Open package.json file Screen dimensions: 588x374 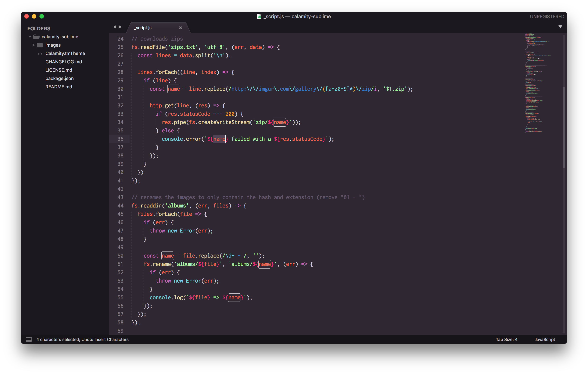pos(59,78)
